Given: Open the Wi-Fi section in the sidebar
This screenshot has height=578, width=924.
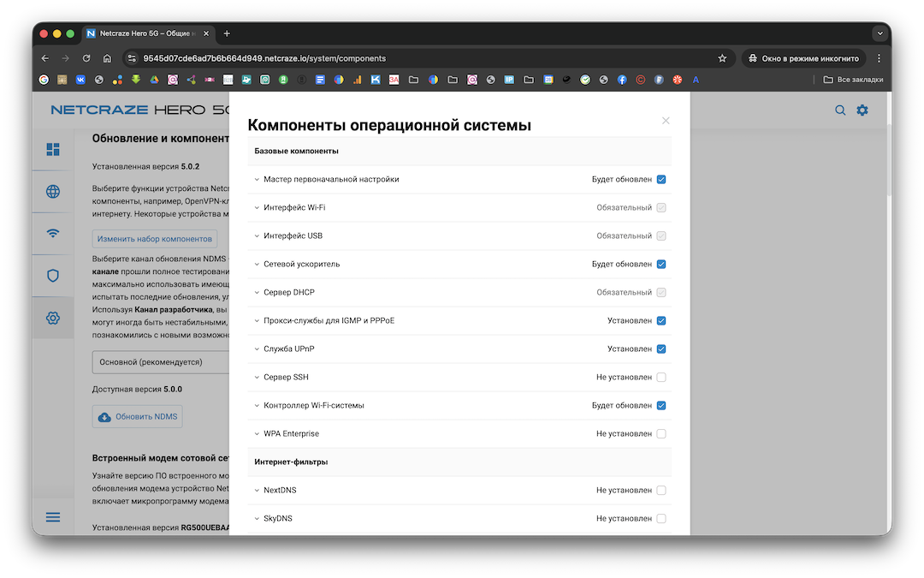Looking at the screenshot, I should tap(53, 234).
